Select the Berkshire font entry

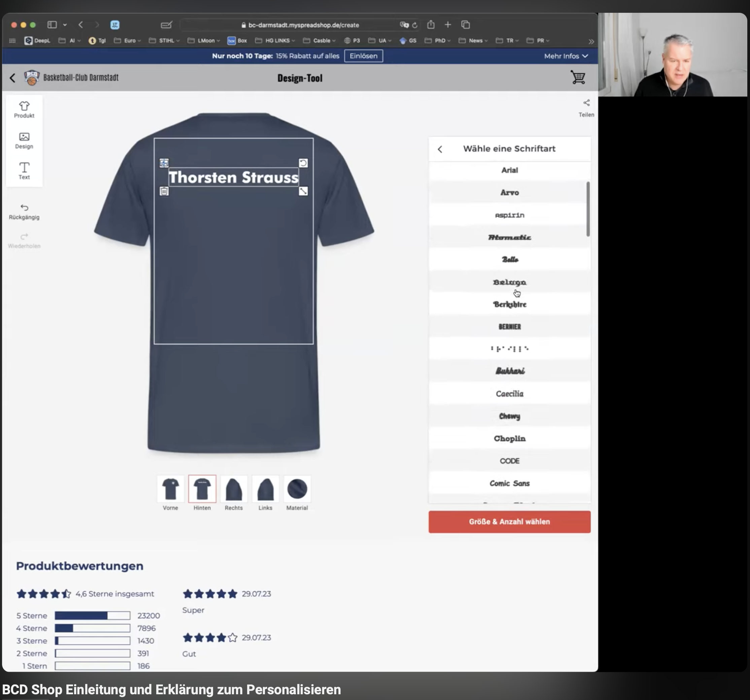[509, 304]
